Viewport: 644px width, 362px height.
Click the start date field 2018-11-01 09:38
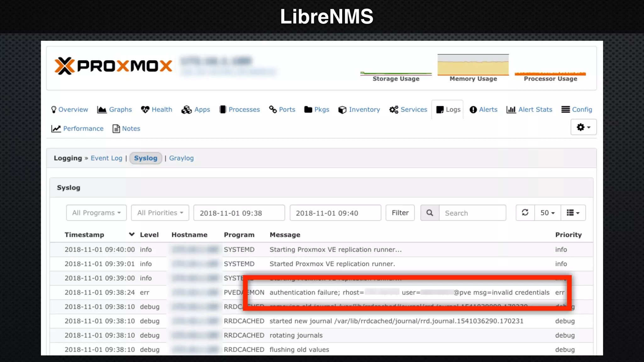point(239,213)
